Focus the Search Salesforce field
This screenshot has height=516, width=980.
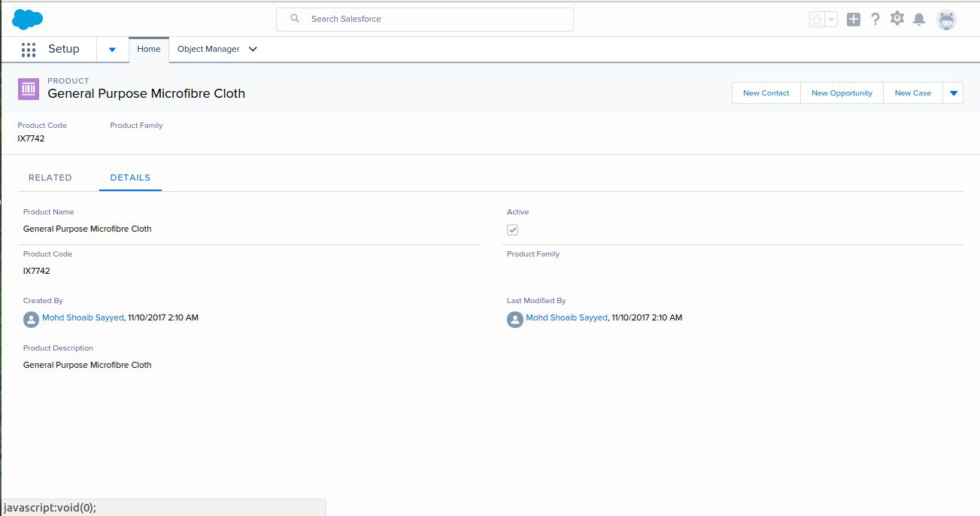425,20
